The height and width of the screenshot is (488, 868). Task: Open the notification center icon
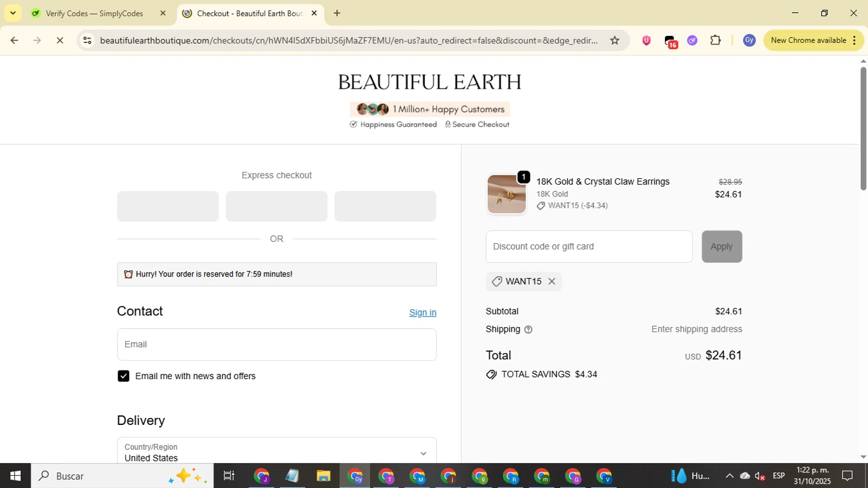(x=847, y=476)
